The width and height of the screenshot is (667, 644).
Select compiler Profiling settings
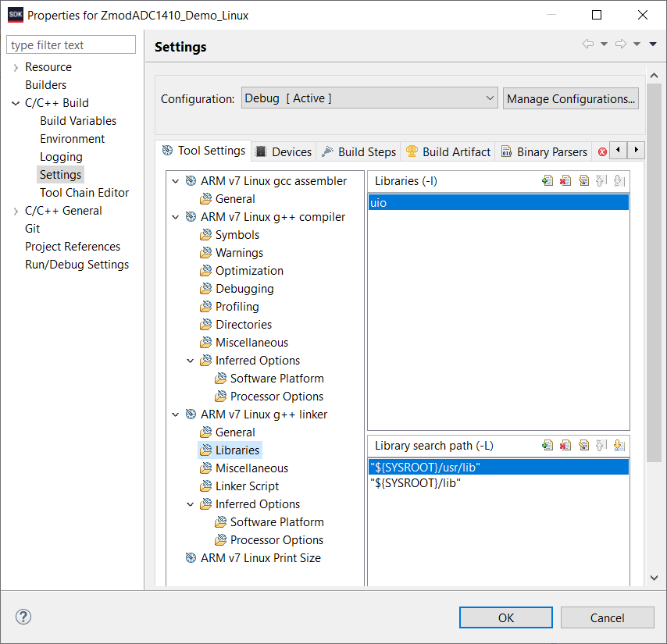point(237,307)
